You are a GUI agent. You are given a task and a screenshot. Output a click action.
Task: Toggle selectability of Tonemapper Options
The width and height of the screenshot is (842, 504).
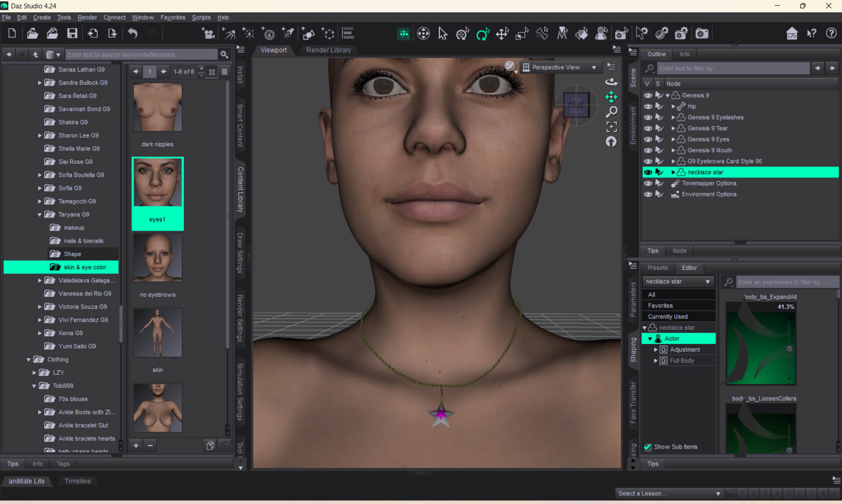pyautogui.click(x=659, y=183)
